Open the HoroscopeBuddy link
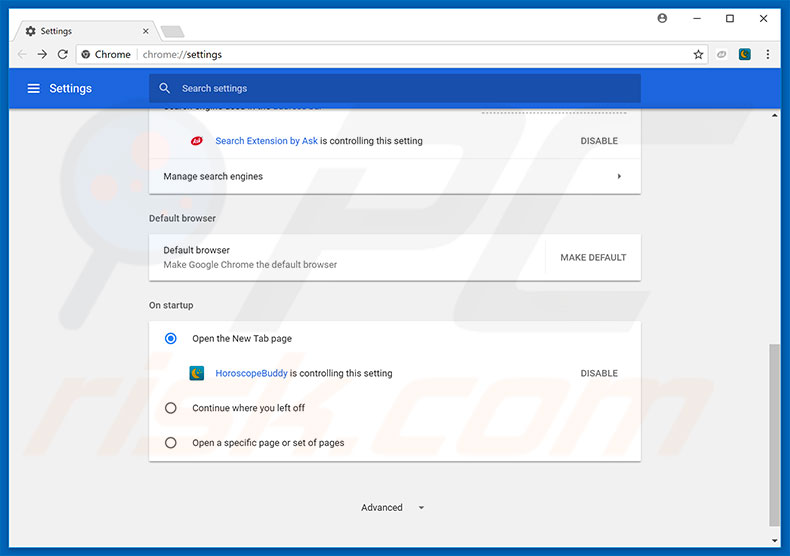 (251, 373)
